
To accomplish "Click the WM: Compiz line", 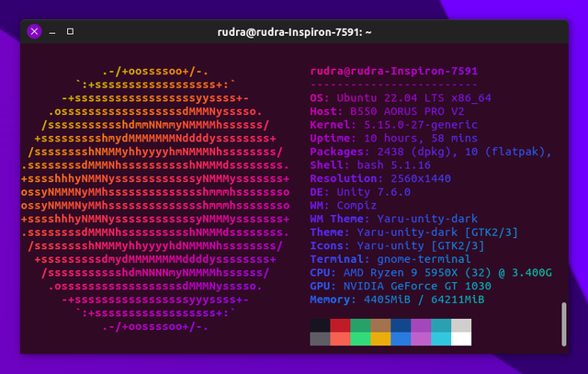I will pos(343,206).
